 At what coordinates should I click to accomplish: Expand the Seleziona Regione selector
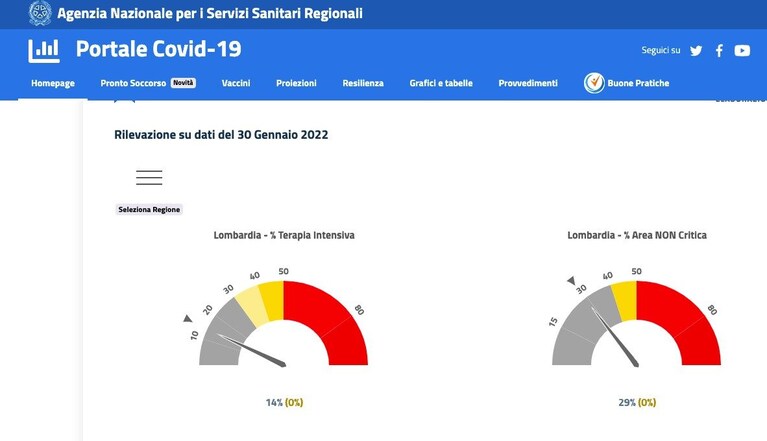[149, 209]
